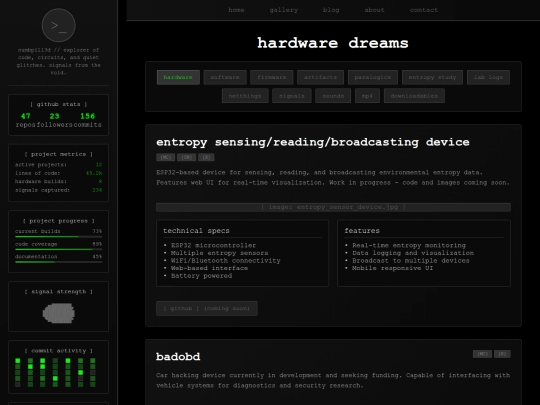
Task: Open the artifacts category
Action: pyautogui.click(x=320, y=77)
